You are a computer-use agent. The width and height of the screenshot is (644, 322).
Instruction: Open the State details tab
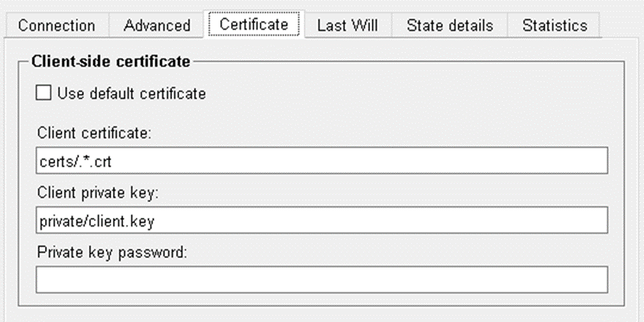click(x=450, y=25)
